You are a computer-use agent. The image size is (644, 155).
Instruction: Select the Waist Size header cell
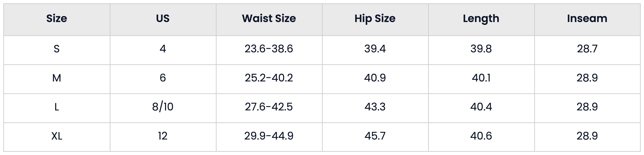269,20
